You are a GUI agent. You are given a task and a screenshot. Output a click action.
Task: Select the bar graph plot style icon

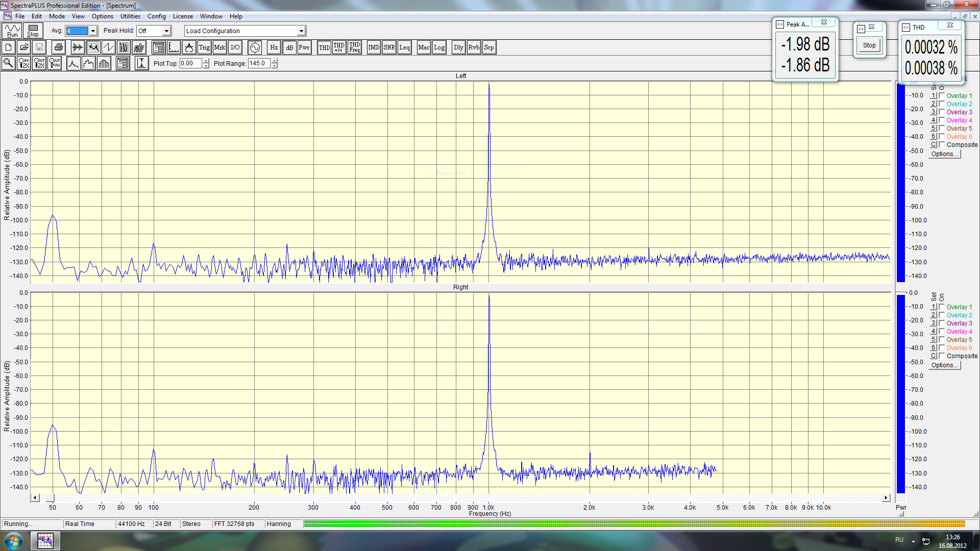(104, 63)
